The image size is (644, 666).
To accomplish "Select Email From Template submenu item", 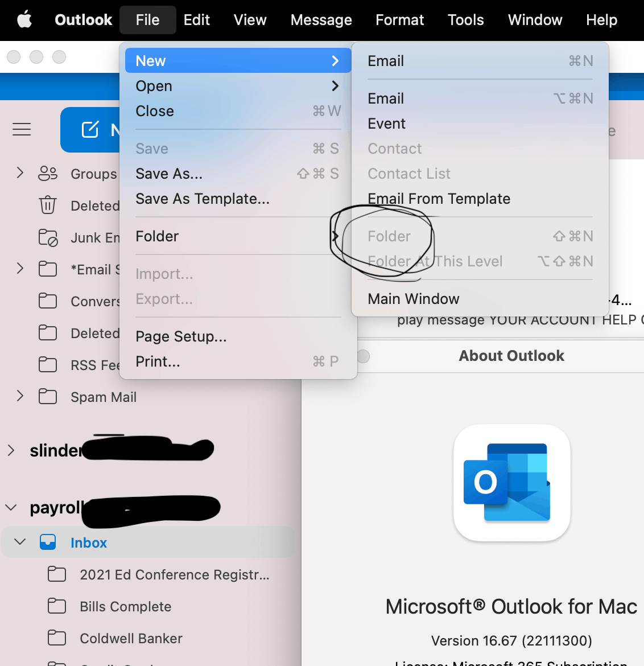I will click(x=480, y=198).
